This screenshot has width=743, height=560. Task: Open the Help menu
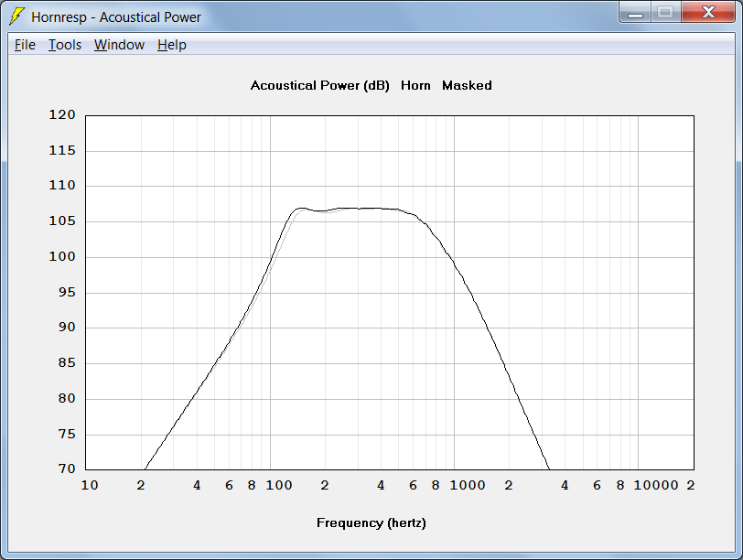[x=171, y=45]
